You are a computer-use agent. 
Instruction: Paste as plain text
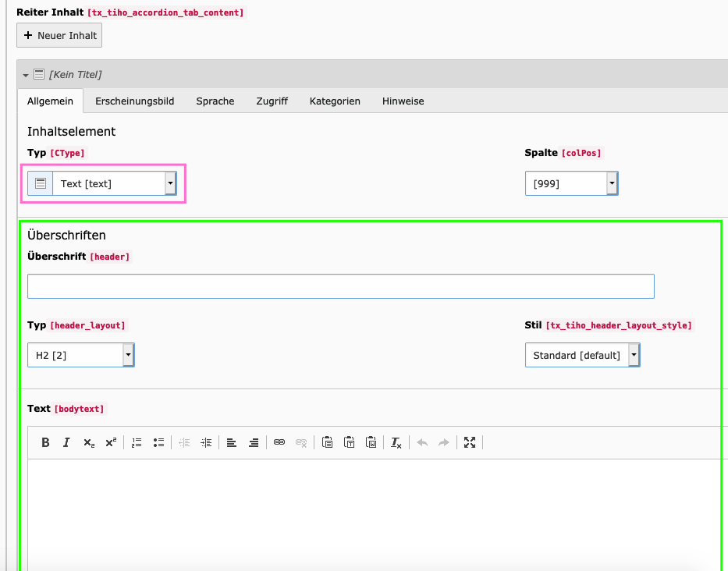(349, 442)
